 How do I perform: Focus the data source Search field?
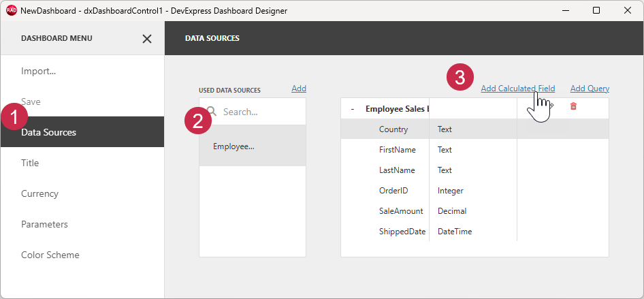tap(253, 111)
